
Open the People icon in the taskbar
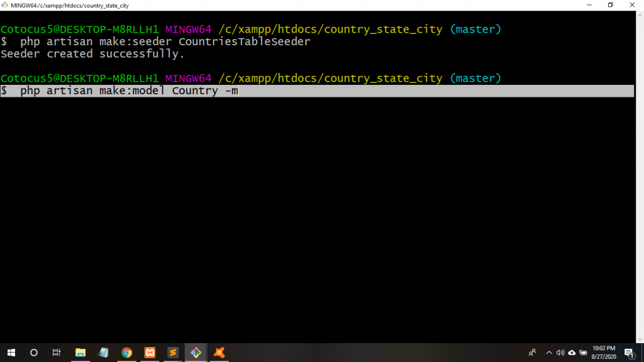pos(532,353)
